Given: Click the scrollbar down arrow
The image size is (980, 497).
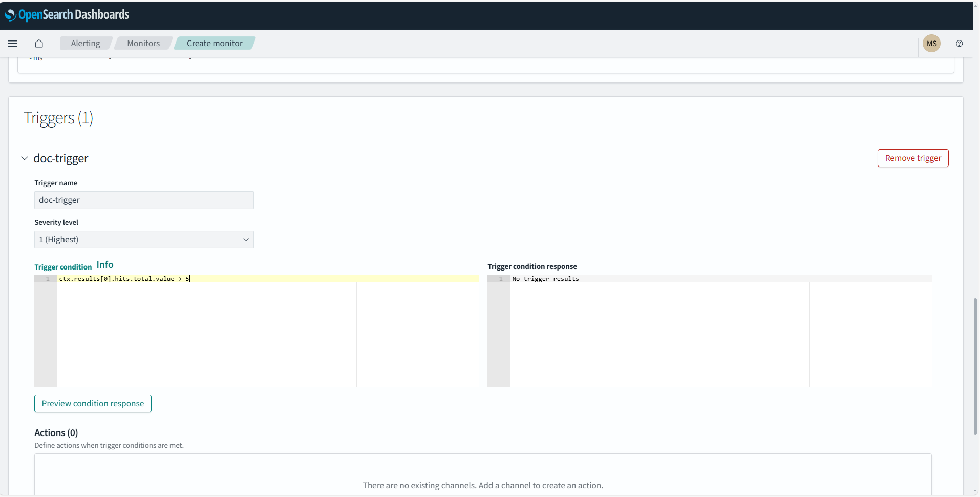Looking at the screenshot, I should click(x=975, y=492).
